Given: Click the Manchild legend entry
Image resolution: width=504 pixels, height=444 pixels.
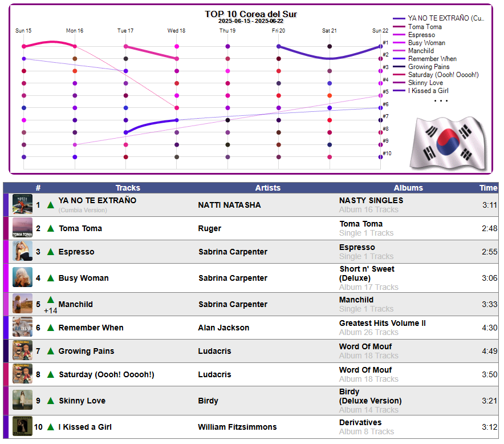Looking at the screenshot, I should click(x=413, y=51).
